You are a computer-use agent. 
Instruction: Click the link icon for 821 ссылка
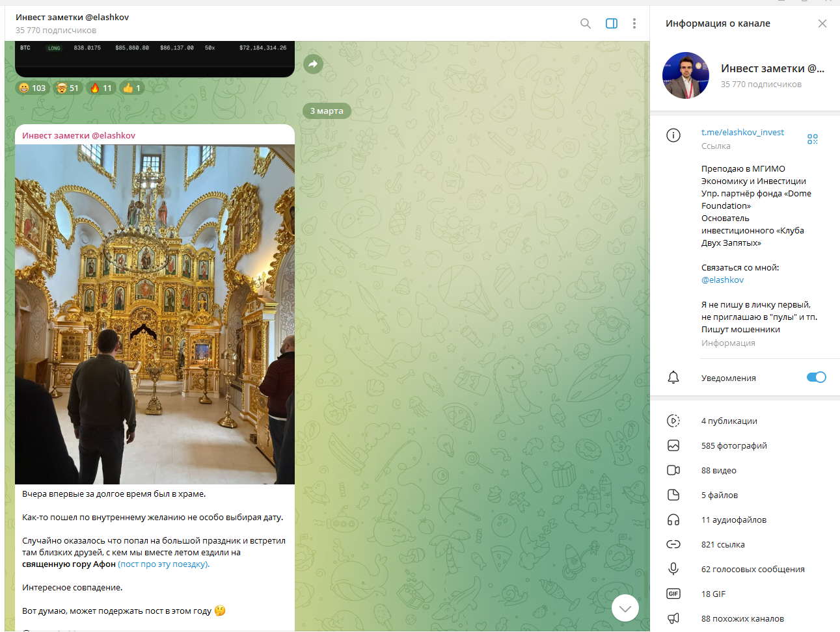coord(673,544)
